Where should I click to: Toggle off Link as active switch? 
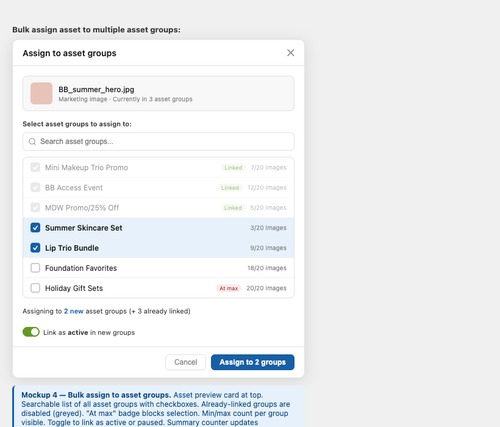[31, 332]
